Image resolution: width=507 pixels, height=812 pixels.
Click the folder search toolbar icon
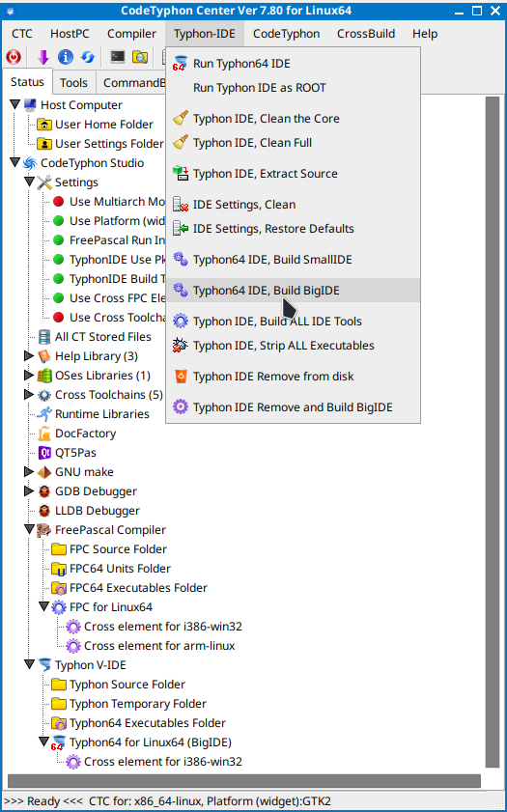(140, 57)
